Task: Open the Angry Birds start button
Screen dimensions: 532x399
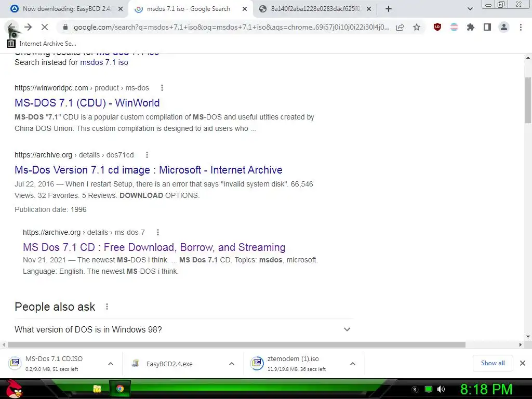Action: point(14,389)
